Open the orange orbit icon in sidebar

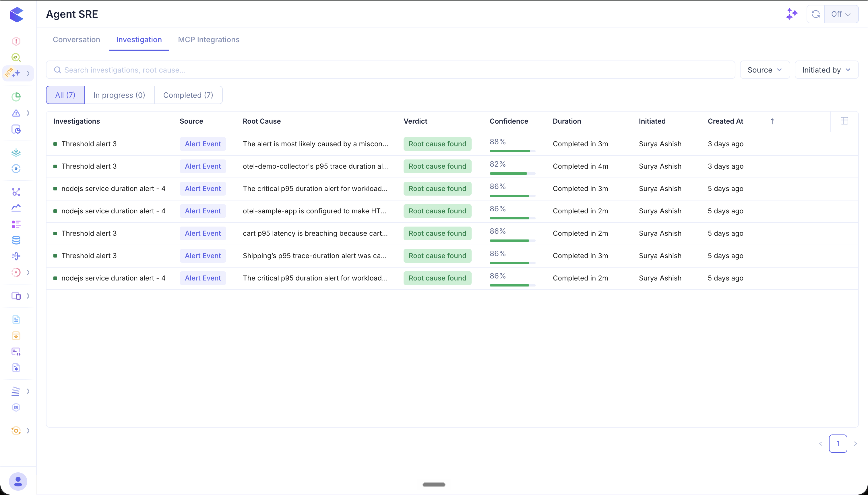(16, 431)
